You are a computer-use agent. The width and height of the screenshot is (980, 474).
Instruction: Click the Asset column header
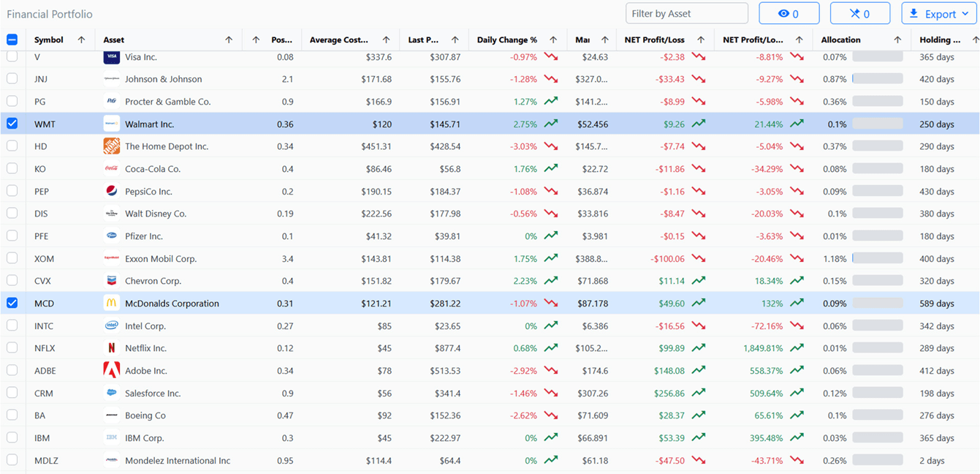pyautogui.click(x=114, y=39)
